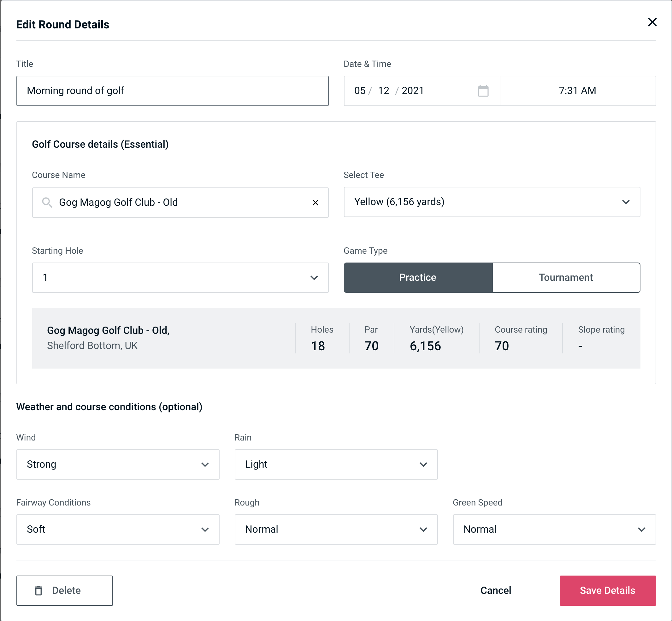Click the Rain dropdown chevron icon

point(423,465)
